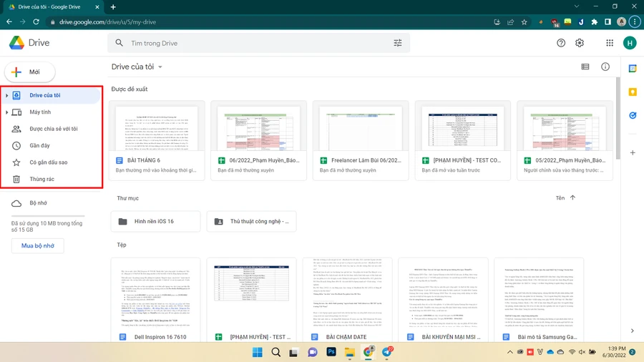Open Chrome tab search dropdown
Viewport: 644px width, 362px height.
[577, 6]
